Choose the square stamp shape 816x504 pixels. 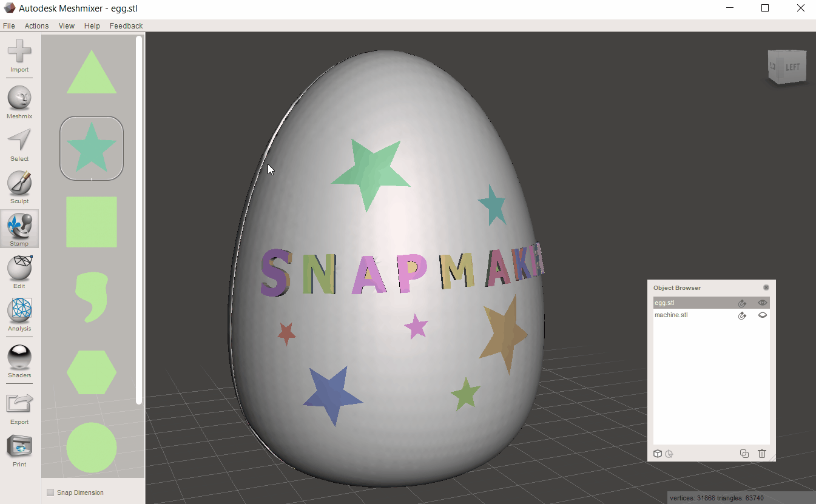pyautogui.click(x=92, y=222)
